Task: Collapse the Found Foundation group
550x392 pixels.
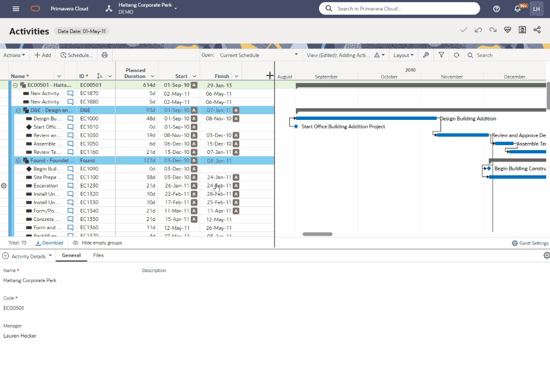Action: click(x=18, y=161)
